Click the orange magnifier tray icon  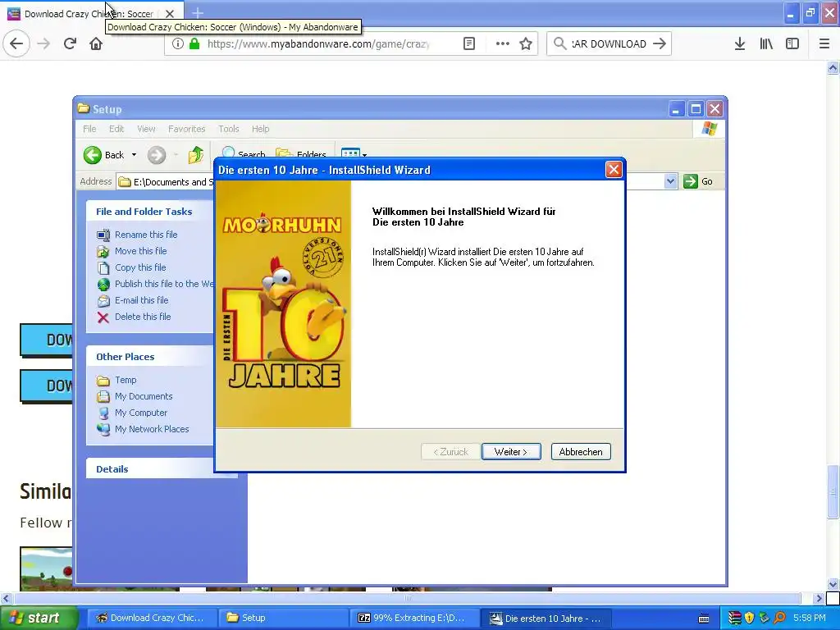pos(779,618)
